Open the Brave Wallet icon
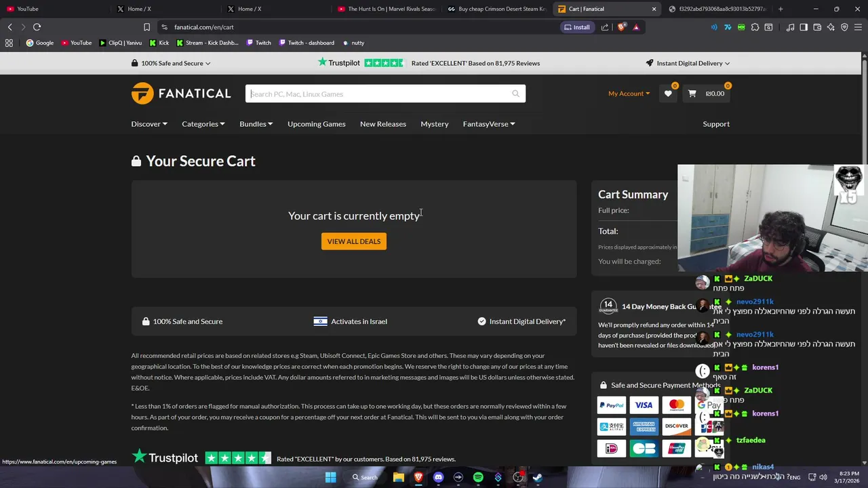The image size is (868, 488). pyautogui.click(x=817, y=27)
